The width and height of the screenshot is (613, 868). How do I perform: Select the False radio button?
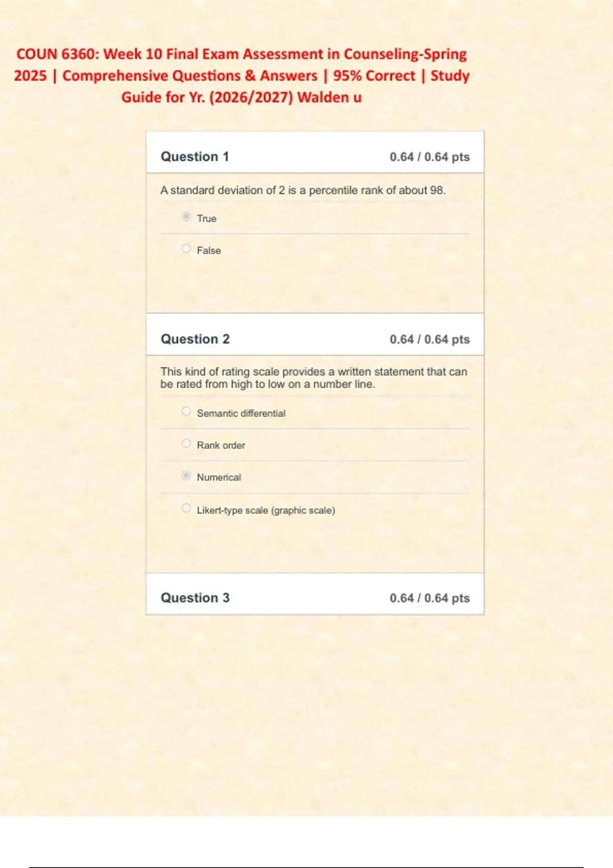pyautogui.click(x=186, y=249)
